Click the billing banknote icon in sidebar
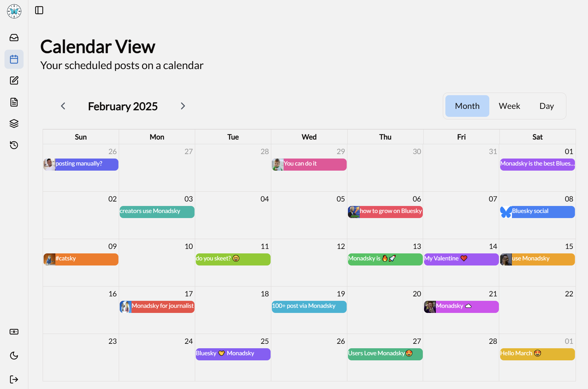This screenshot has width=588, height=389. (14, 332)
